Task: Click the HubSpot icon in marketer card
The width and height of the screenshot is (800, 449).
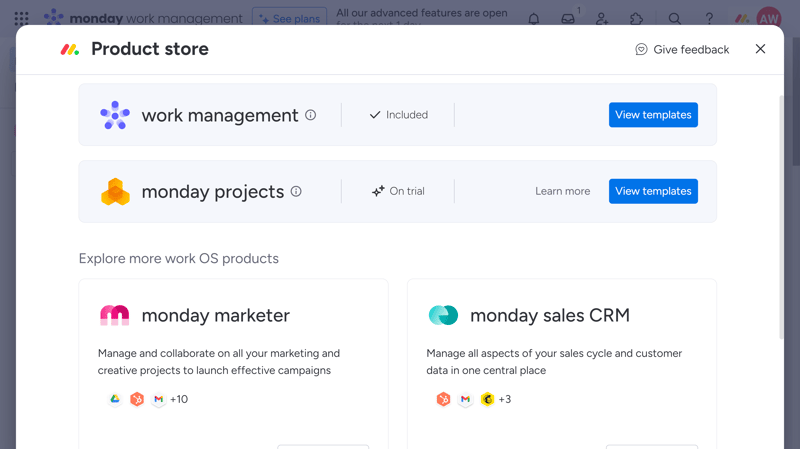Action: click(x=137, y=399)
